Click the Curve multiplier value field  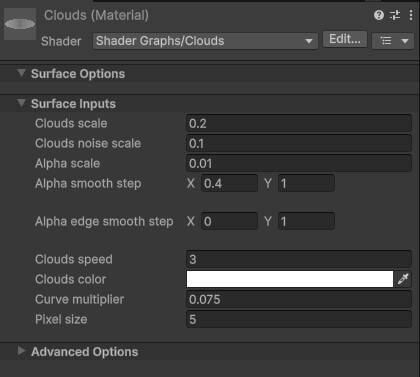pyautogui.click(x=299, y=299)
